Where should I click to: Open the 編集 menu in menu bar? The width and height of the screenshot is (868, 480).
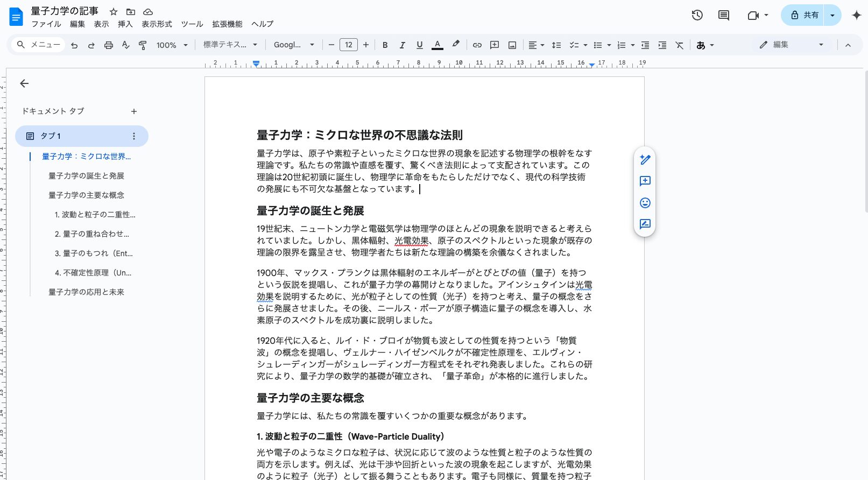pyautogui.click(x=77, y=24)
